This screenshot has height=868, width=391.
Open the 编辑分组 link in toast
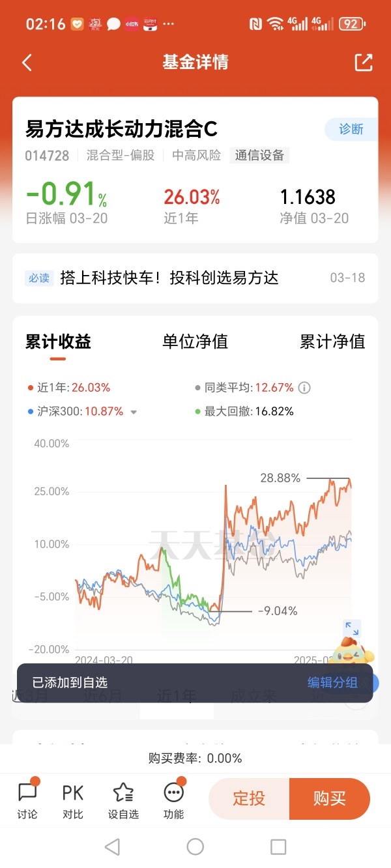[x=332, y=682]
